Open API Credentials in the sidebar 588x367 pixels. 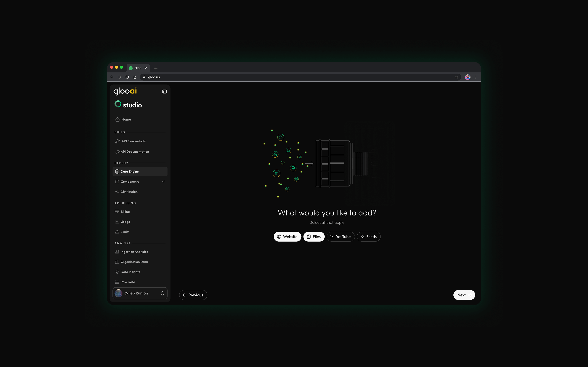[x=133, y=141]
